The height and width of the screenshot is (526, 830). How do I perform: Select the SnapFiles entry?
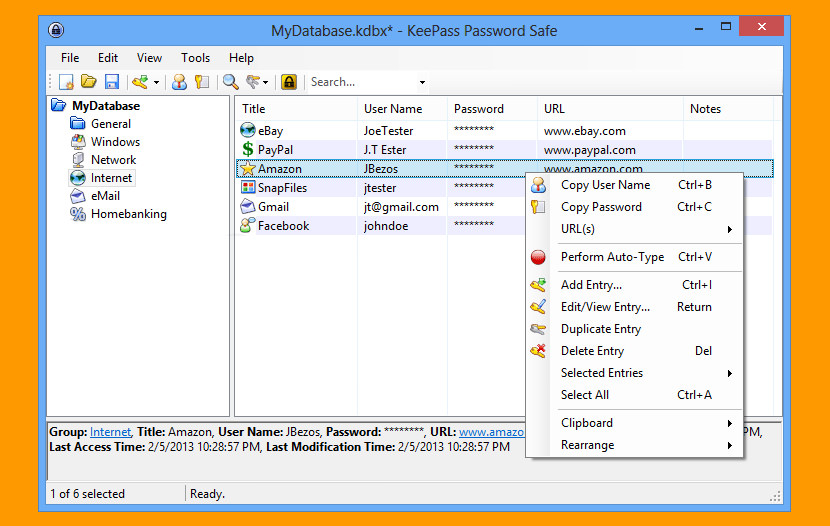282,188
